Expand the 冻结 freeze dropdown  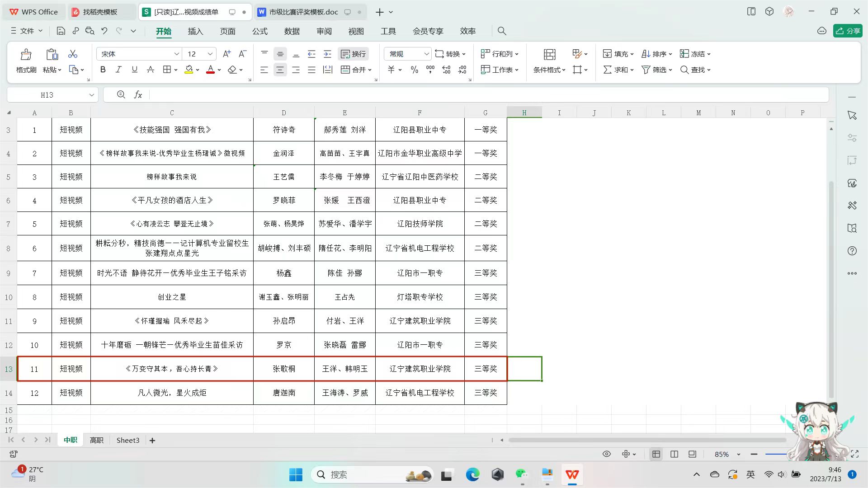click(x=709, y=54)
